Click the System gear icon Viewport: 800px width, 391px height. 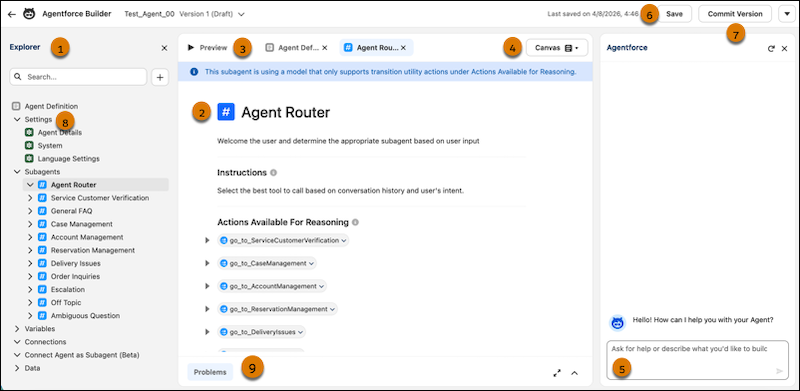[x=29, y=145]
